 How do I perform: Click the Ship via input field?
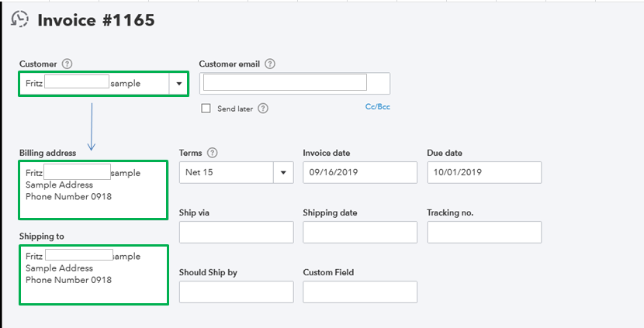coord(236,232)
